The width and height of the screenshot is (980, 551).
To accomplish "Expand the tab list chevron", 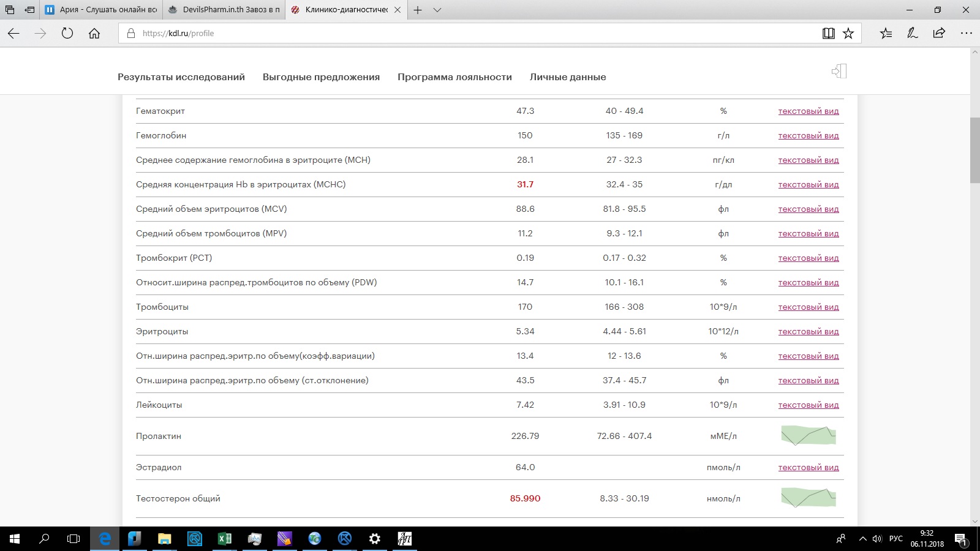I will click(x=437, y=10).
